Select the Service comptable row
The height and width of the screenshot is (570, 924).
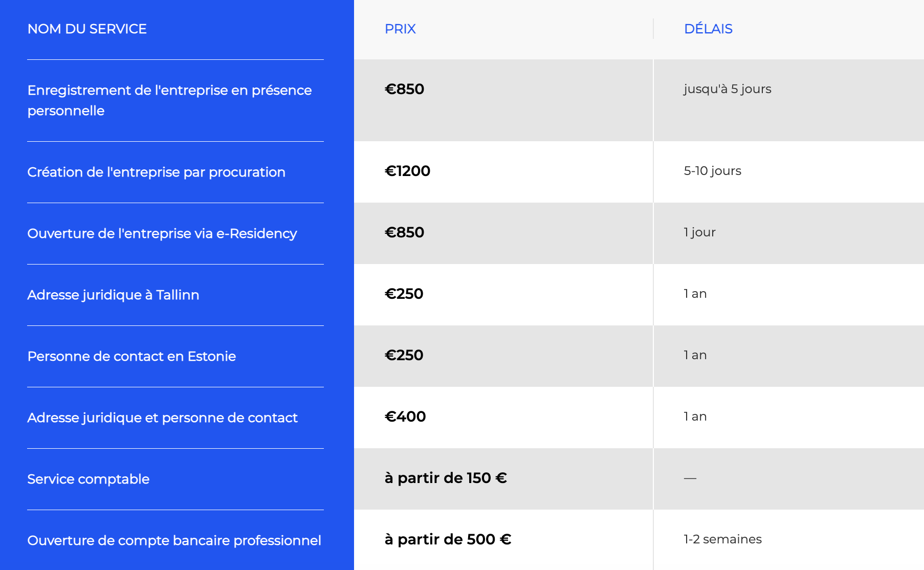pyautogui.click(x=88, y=479)
